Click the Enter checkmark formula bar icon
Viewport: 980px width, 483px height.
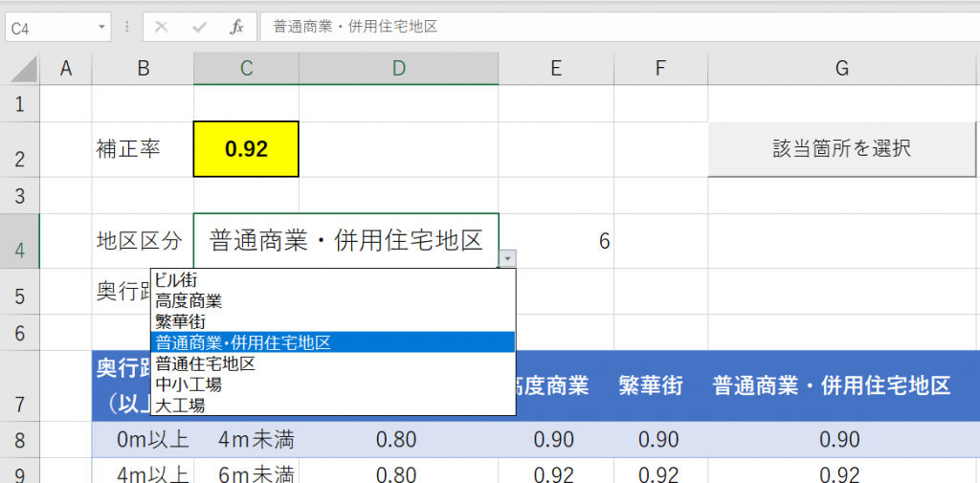[x=199, y=27]
